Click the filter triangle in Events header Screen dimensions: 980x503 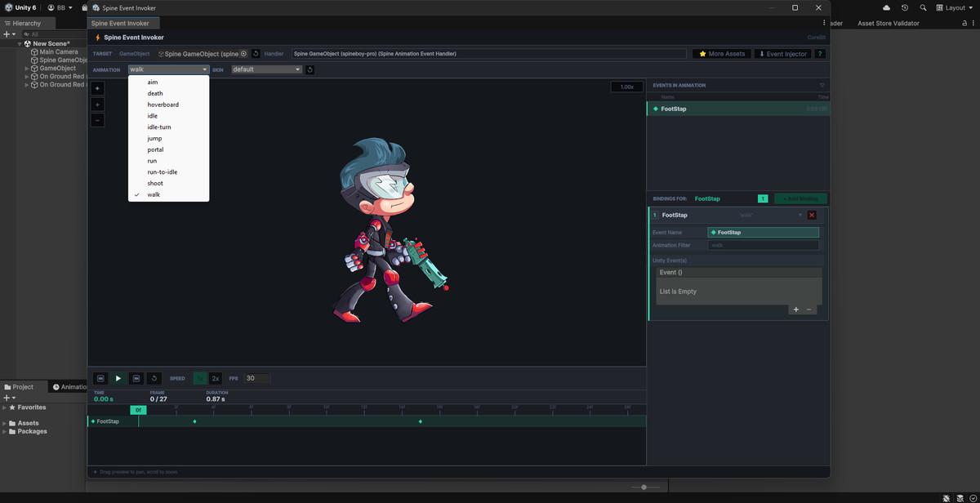click(822, 85)
